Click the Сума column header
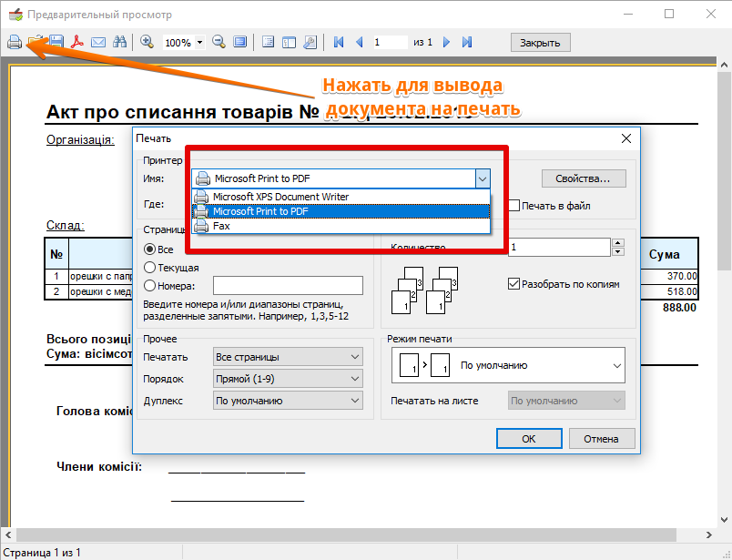Screen dimensions: 732x560 coord(664,255)
